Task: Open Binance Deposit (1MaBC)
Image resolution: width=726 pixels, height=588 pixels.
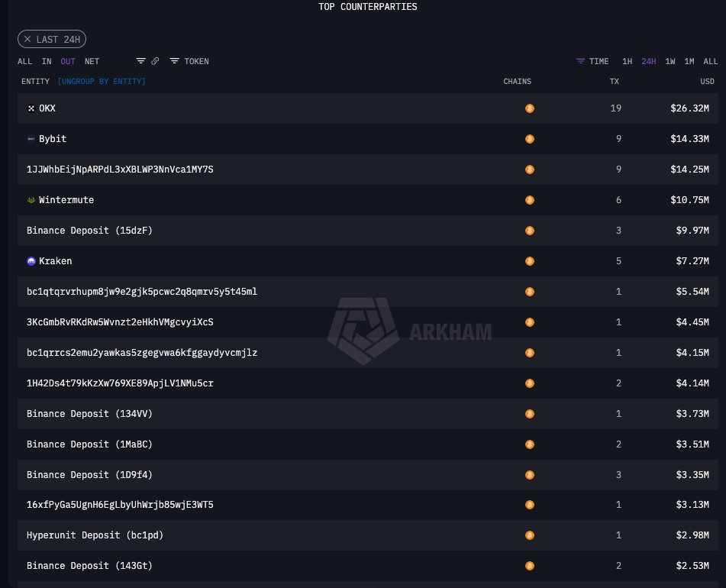Action: [x=89, y=444]
